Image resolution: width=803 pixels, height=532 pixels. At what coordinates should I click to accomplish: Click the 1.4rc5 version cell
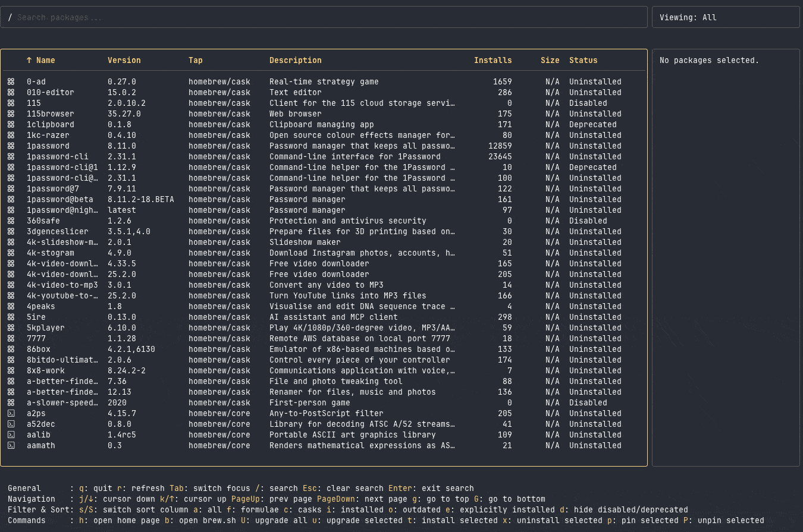coord(122,435)
